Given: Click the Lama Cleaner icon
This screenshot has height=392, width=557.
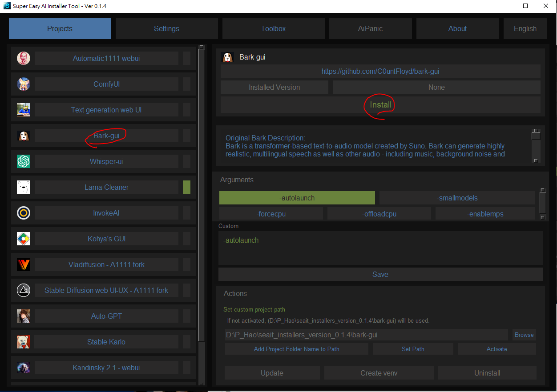Looking at the screenshot, I should tap(24, 187).
